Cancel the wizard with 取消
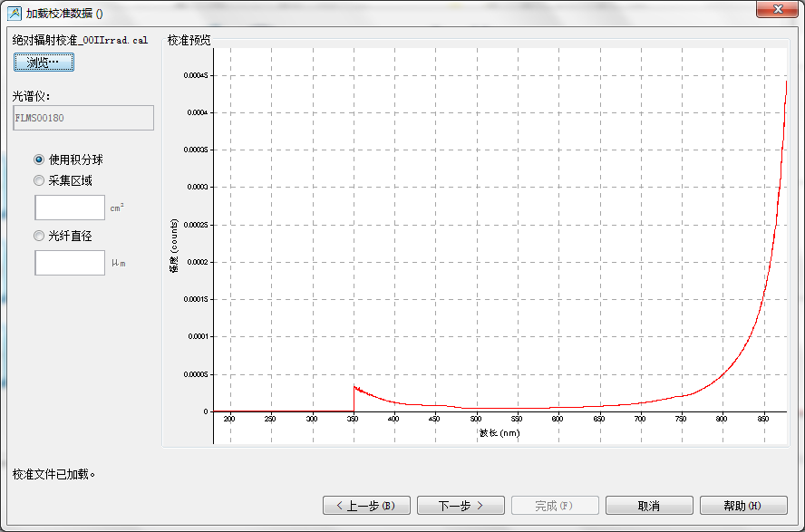This screenshot has height=532, width=805. coord(649,506)
